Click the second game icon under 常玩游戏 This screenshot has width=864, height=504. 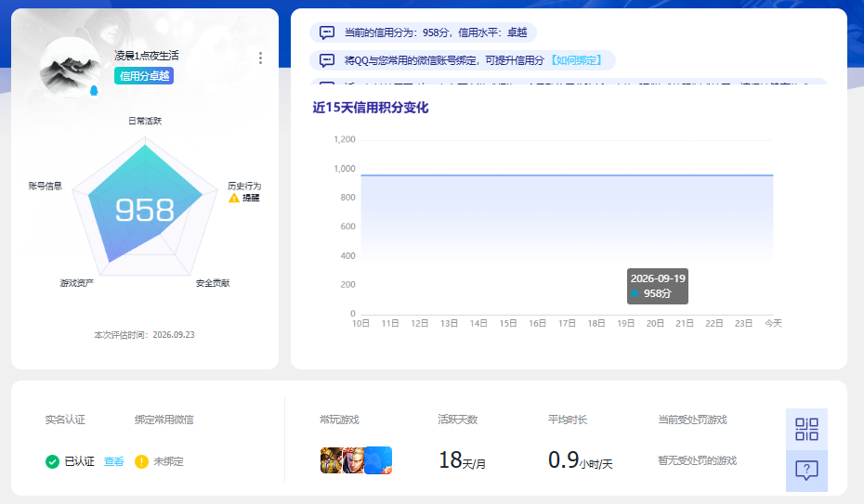coord(354,460)
